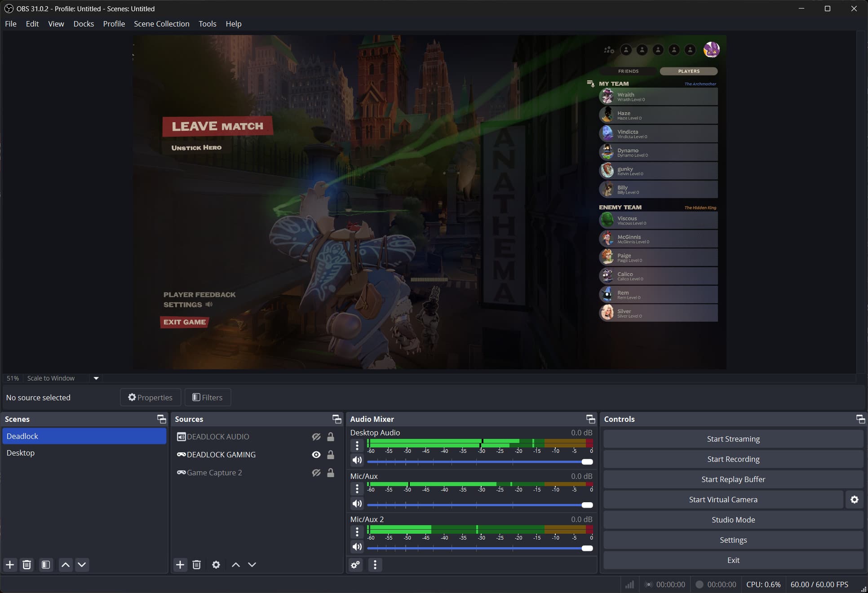Image resolution: width=868 pixels, height=593 pixels.
Task: Open the Docks menu
Action: tap(84, 24)
